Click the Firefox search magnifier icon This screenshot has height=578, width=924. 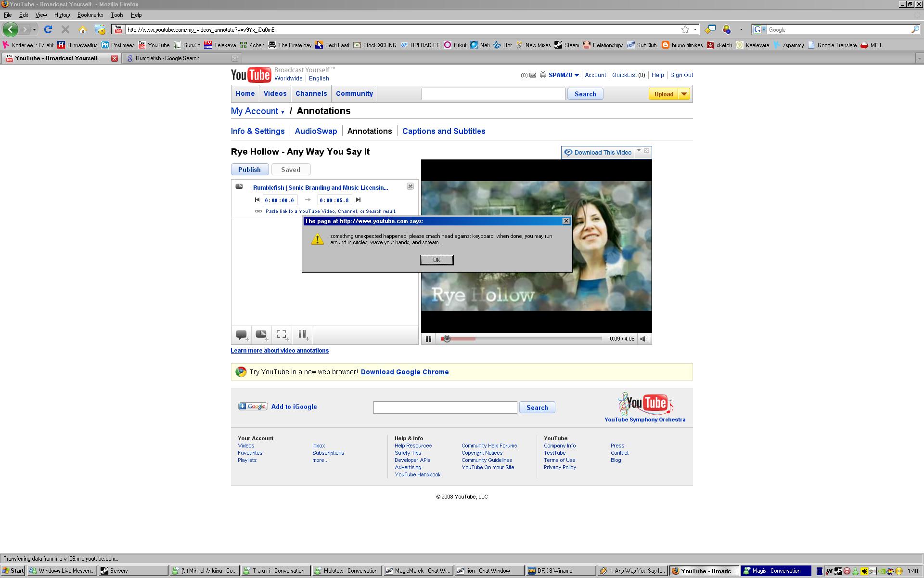coord(915,29)
